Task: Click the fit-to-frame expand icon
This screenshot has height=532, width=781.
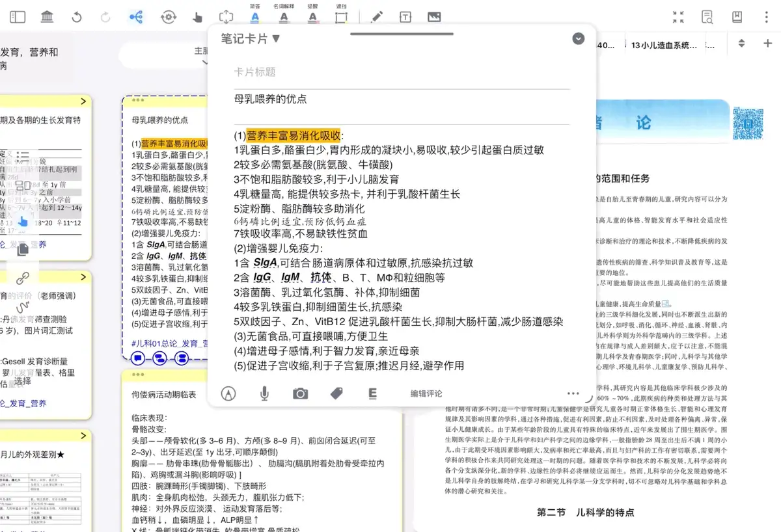Action: [x=226, y=18]
